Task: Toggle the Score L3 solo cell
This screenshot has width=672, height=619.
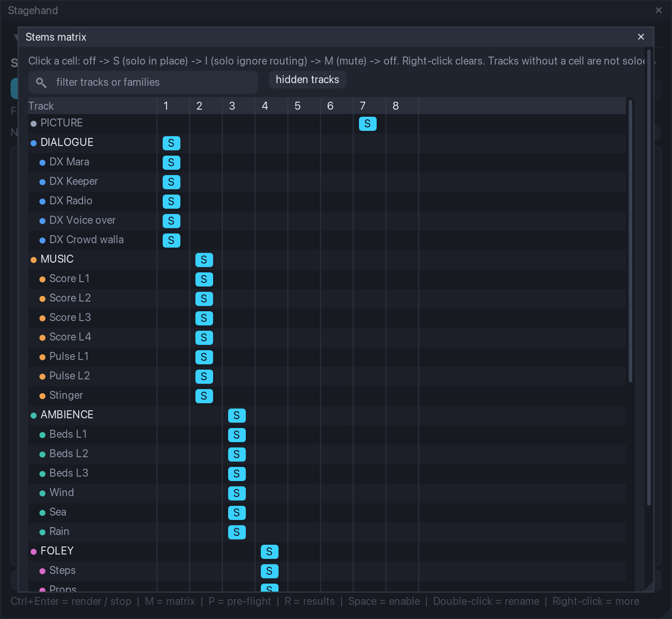Action: [x=204, y=318]
